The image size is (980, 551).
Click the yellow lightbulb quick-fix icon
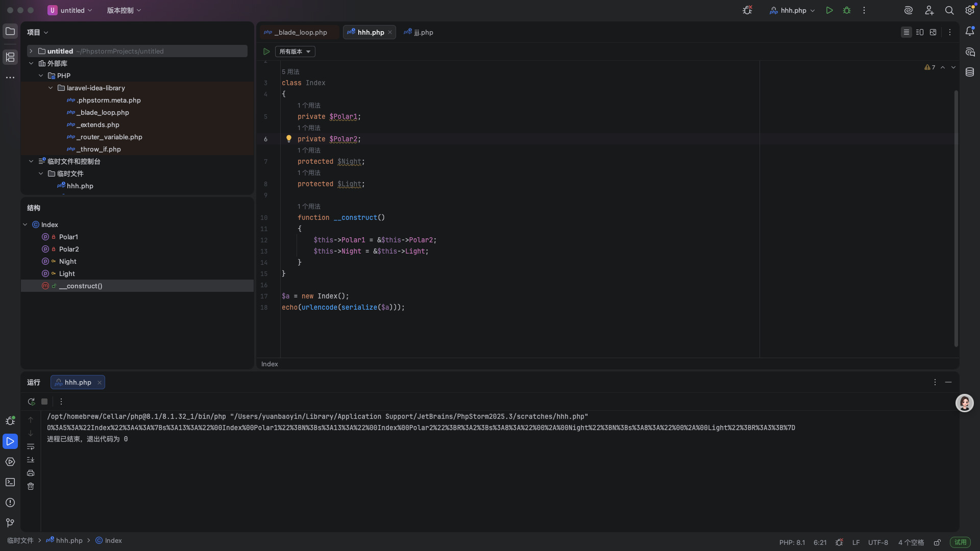(289, 139)
